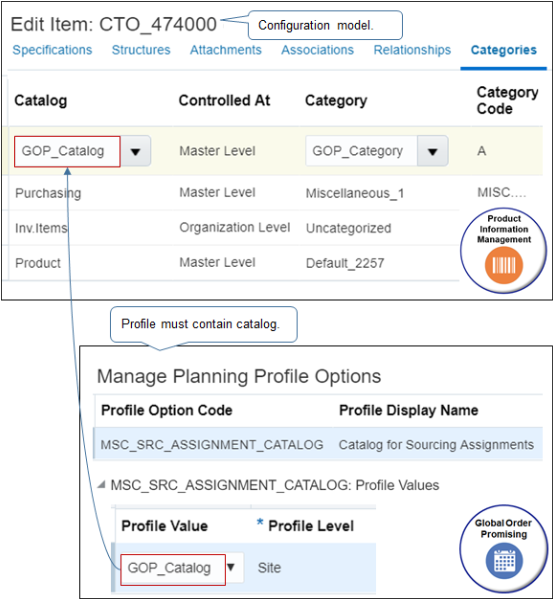The height and width of the screenshot is (600, 554).
Task: Click Master Level in the Product row
Action: pyautogui.click(x=217, y=262)
